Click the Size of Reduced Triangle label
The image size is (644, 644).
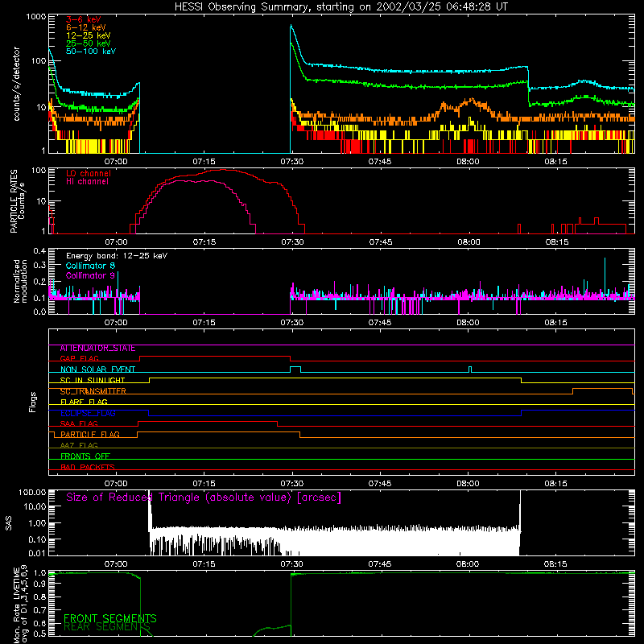[204, 497]
